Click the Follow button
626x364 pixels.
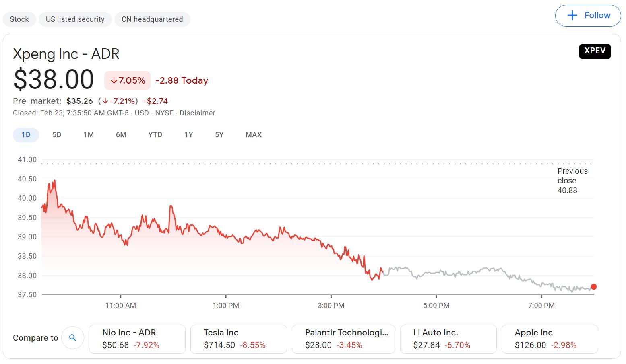(588, 15)
